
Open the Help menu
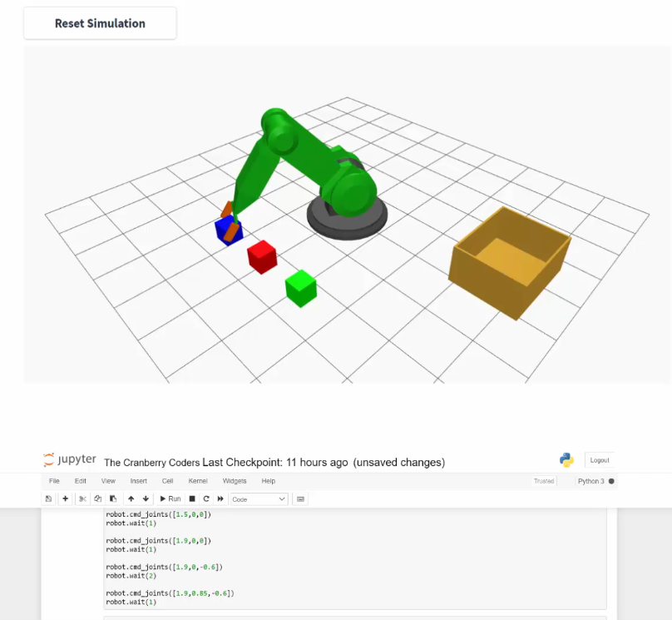click(269, 481)
